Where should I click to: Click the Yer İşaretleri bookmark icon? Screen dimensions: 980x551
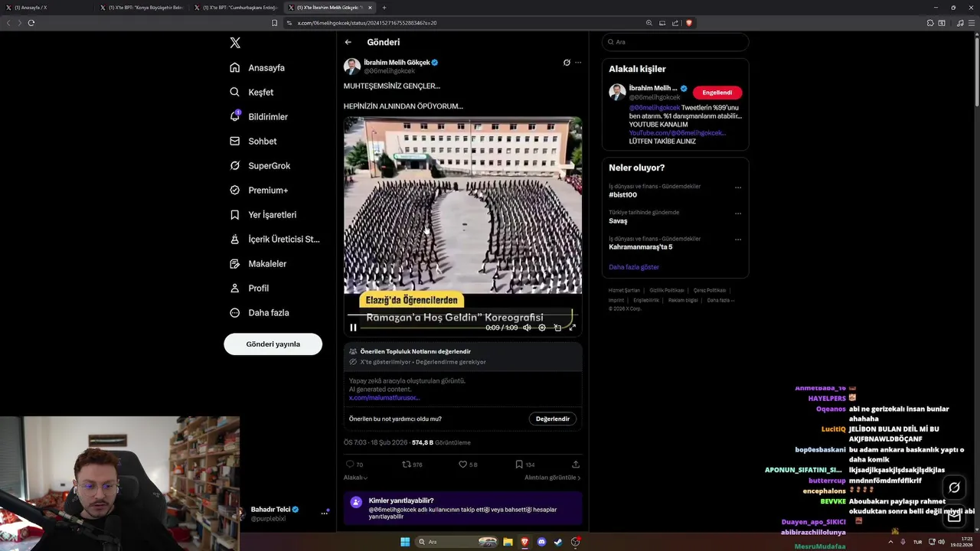pyautogui.click(x=235, y=214)
